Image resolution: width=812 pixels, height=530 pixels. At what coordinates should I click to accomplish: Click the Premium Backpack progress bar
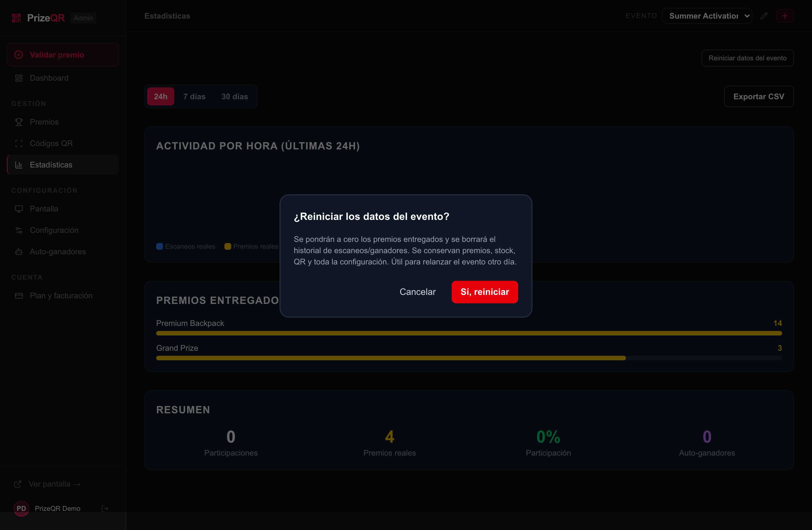469,333
